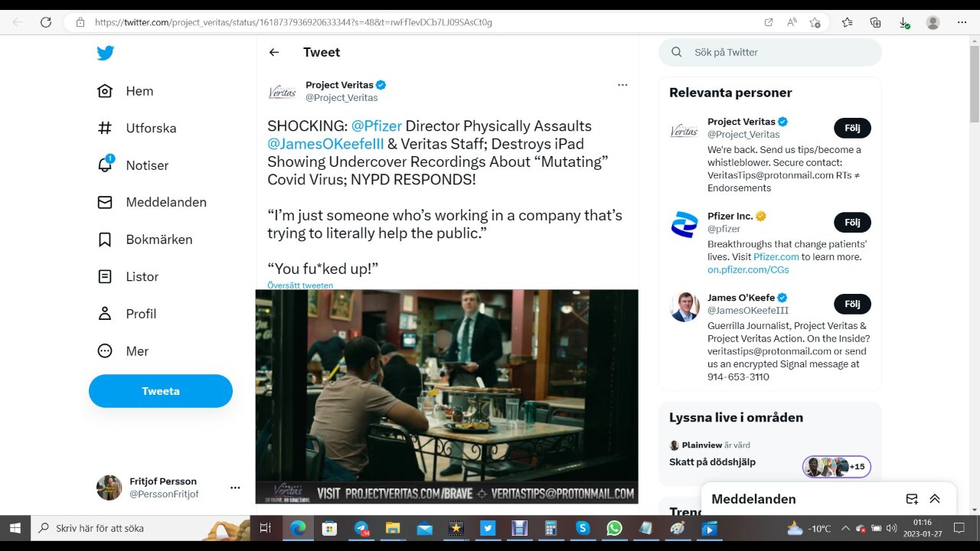Open Mail app from taskbar
The image size is (980, 551).
click(x=424, y=528)
